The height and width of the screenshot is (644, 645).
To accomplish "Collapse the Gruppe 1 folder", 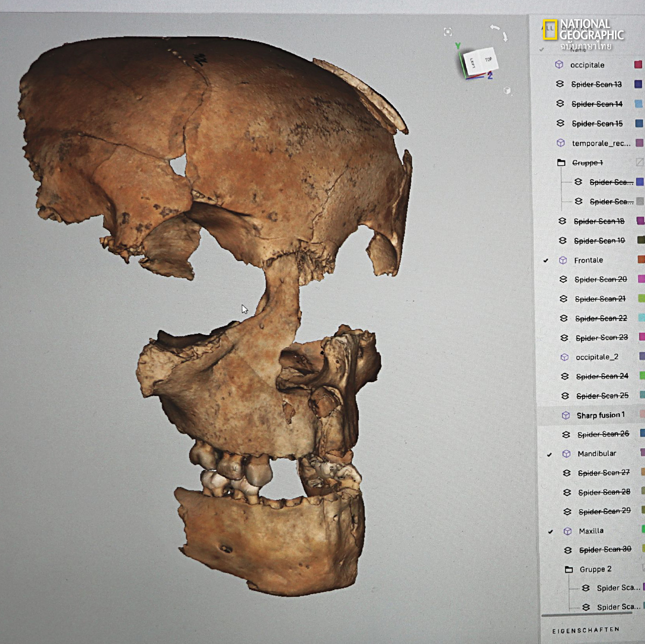I will pos(561,163).
